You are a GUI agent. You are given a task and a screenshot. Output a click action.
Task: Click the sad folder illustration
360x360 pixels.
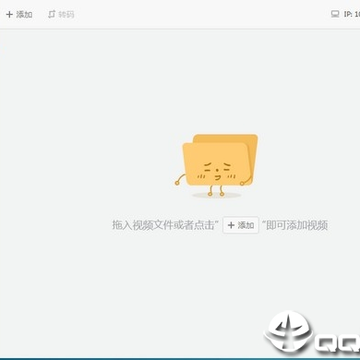point(217,165)
